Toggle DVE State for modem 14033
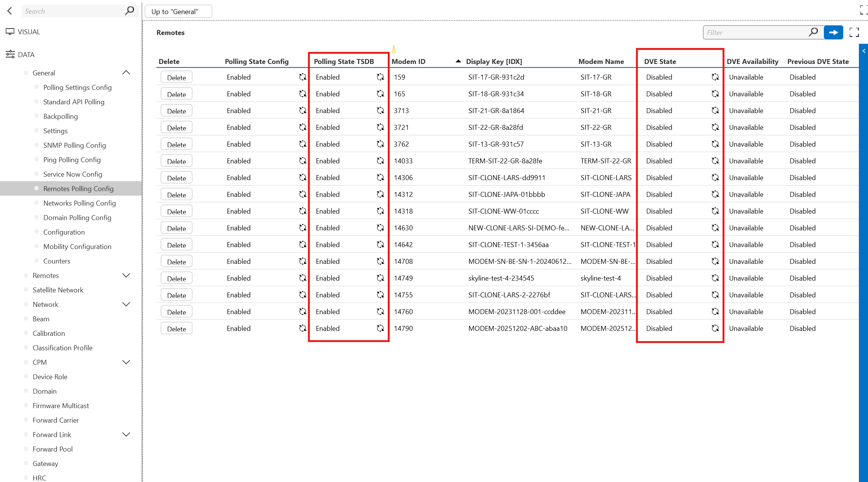868x482 pixels. coord(715,161)
